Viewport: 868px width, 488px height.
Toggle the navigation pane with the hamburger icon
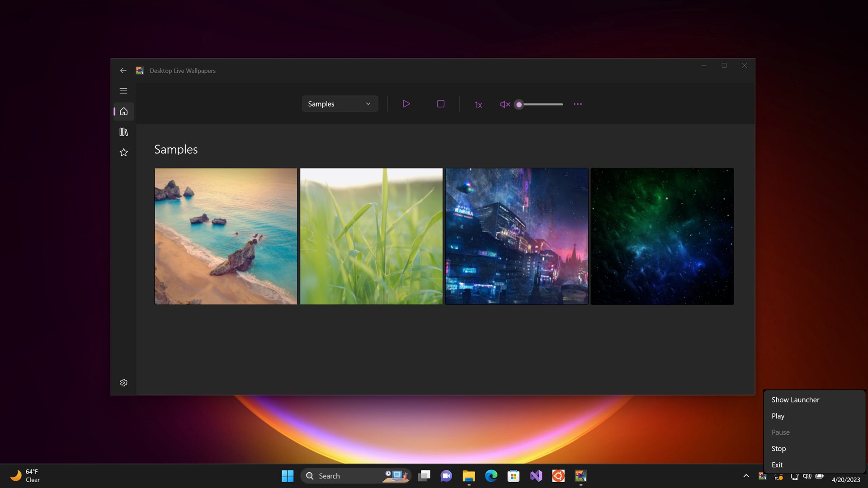pos(123,91)
